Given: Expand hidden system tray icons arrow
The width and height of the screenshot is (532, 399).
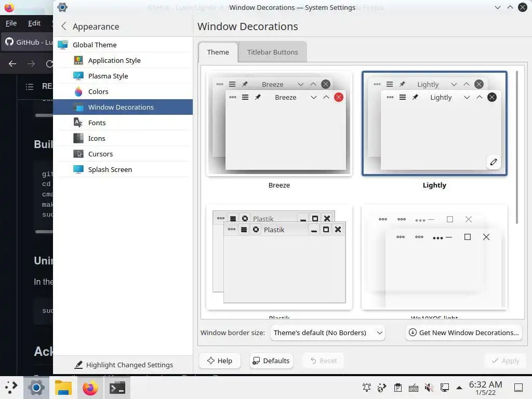Looking at the screenshot, I should [x=459, y=388].
